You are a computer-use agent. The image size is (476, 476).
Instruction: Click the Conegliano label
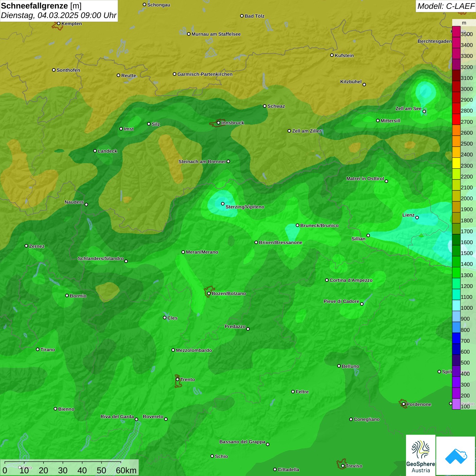point(367,419)
